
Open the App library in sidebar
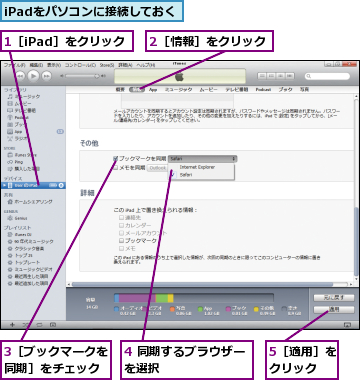(x=15, y=131)
